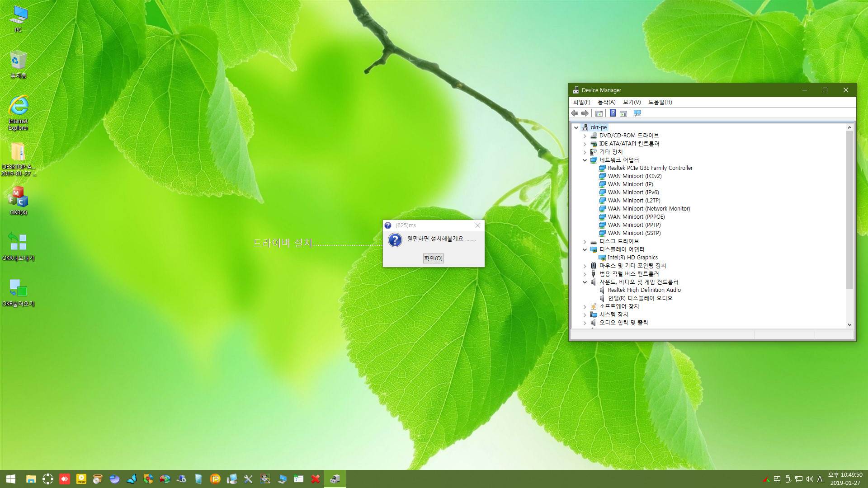Image resolution: width=868 pixels, height=488 pixels.
Task: Click the 확인(O) button in the dialog
Action: coord(433,258)
